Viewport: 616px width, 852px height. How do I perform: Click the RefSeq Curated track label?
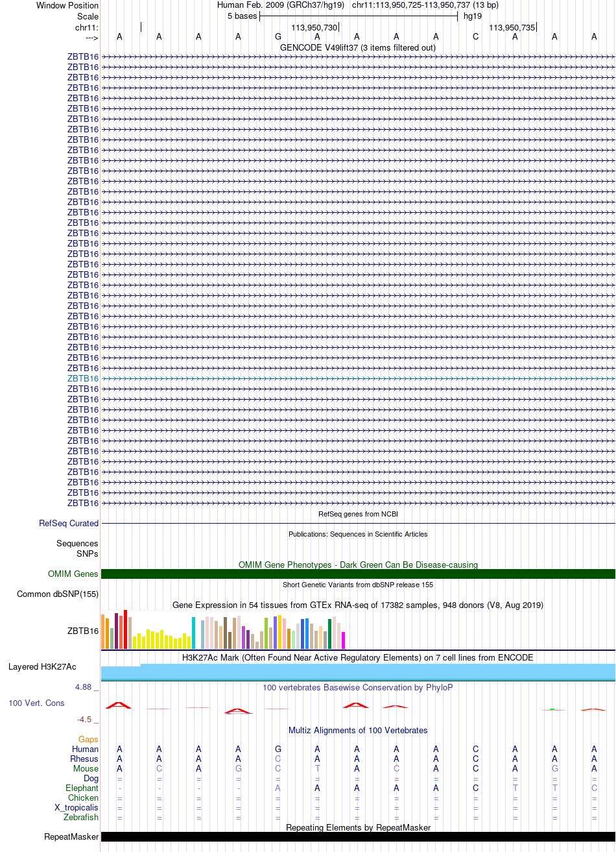(69, 523)
